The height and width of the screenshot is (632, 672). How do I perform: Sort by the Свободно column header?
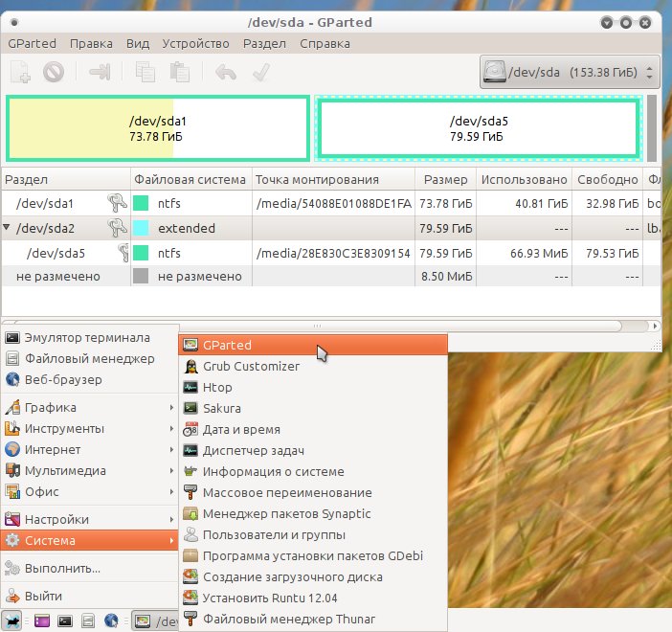(x=607, y=179)
